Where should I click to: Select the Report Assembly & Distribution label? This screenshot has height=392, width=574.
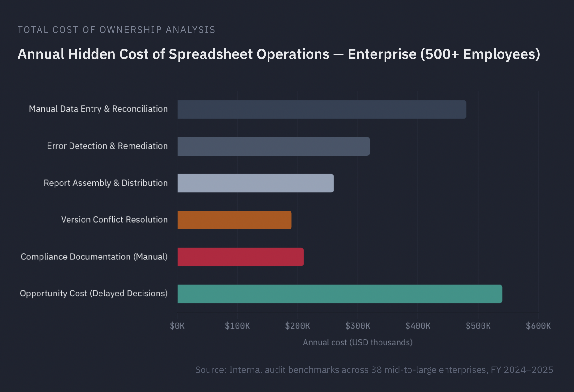(x=106, y=183)
